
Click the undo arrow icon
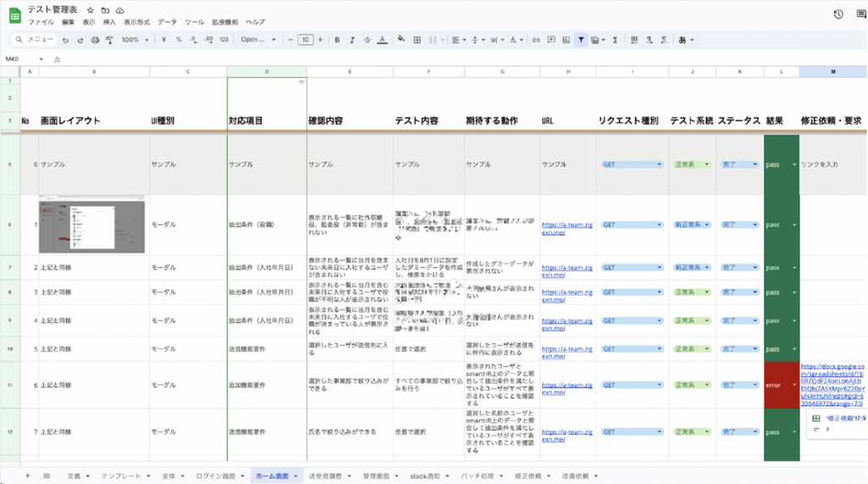[66, 40]
